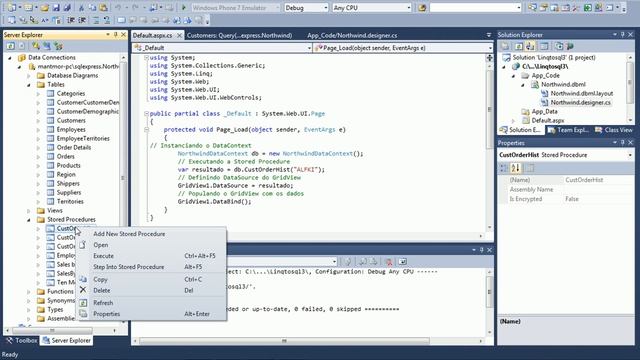Collapse the using directives outline toggle

coord(146,58)
